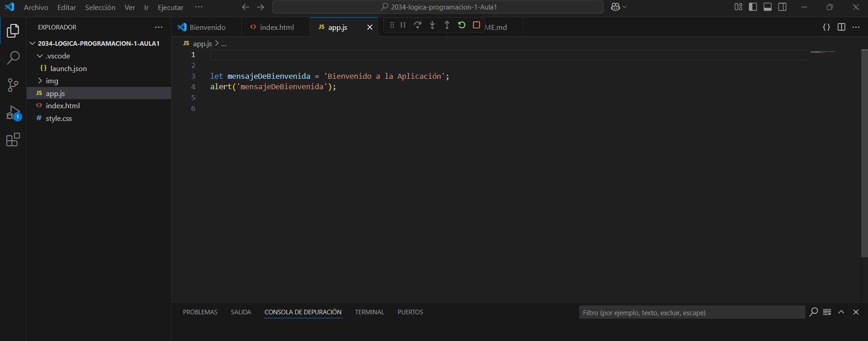The height and width of the screenshot is (341, 868).
Task: Restart the debug session
Action: [461, 25]
